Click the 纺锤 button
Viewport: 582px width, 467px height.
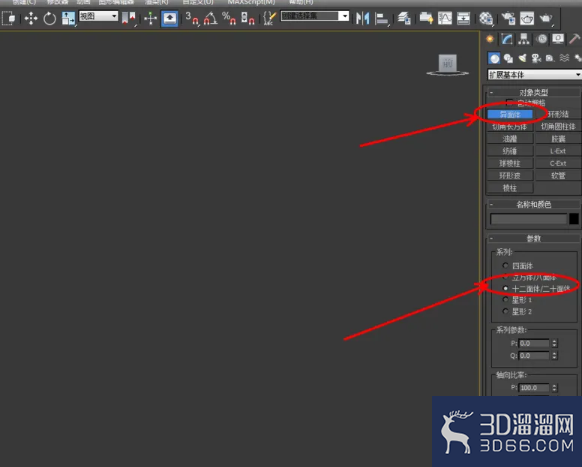510,151
